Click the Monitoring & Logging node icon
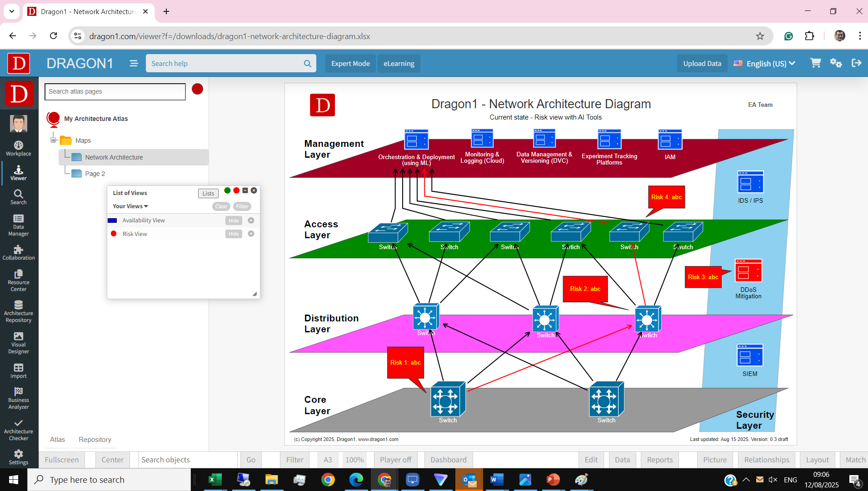868x491 pixels. point(482,138)
